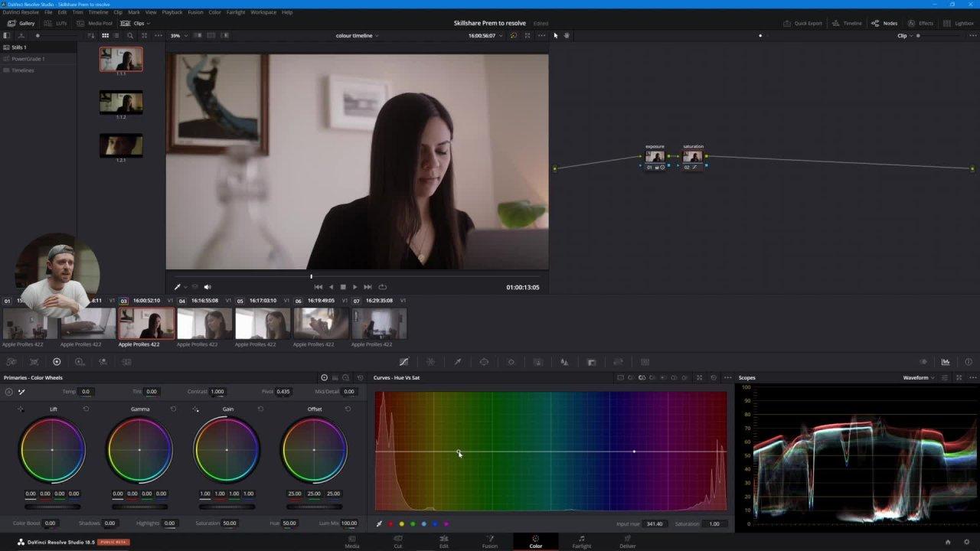Open the Playback menu
The image size is (980, 551).
pos(171,12)
